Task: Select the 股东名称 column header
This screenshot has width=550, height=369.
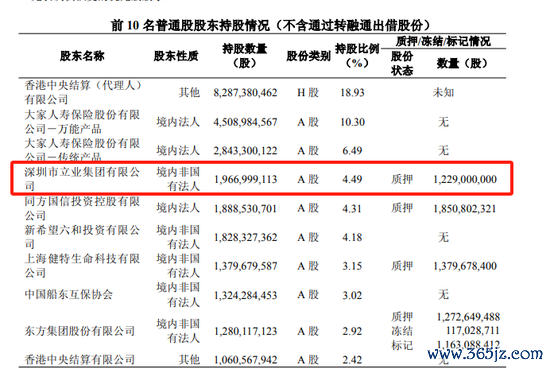Action: coord(82,56)
